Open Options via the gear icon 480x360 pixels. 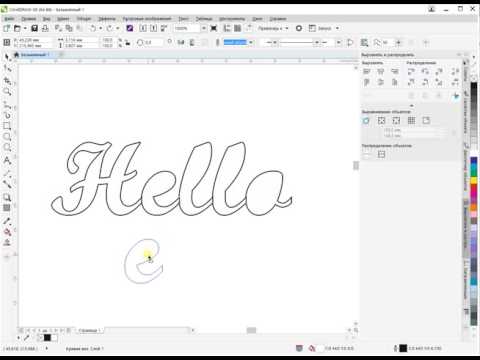pos(299,28)
